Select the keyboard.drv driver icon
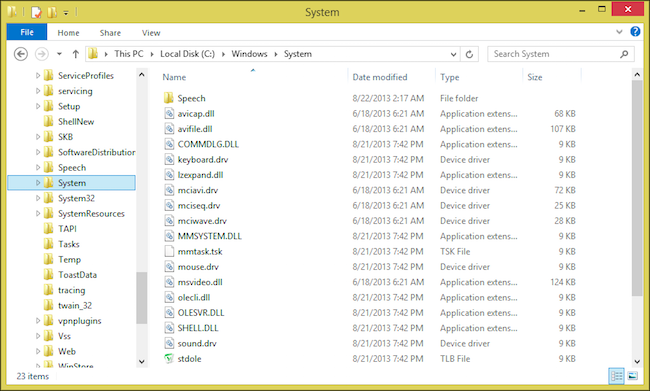The width and height of the screenshot is (650, 391). click(169, 160)
